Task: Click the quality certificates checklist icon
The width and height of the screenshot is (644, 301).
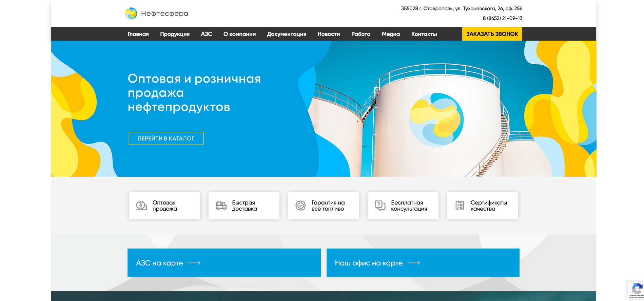Action: (x=460, y=206)
